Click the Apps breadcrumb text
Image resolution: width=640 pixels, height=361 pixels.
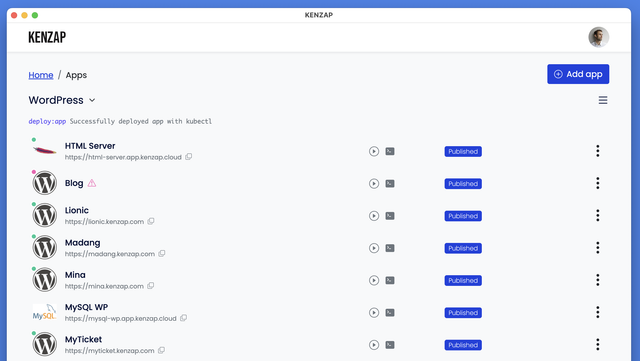pos(76,75)
